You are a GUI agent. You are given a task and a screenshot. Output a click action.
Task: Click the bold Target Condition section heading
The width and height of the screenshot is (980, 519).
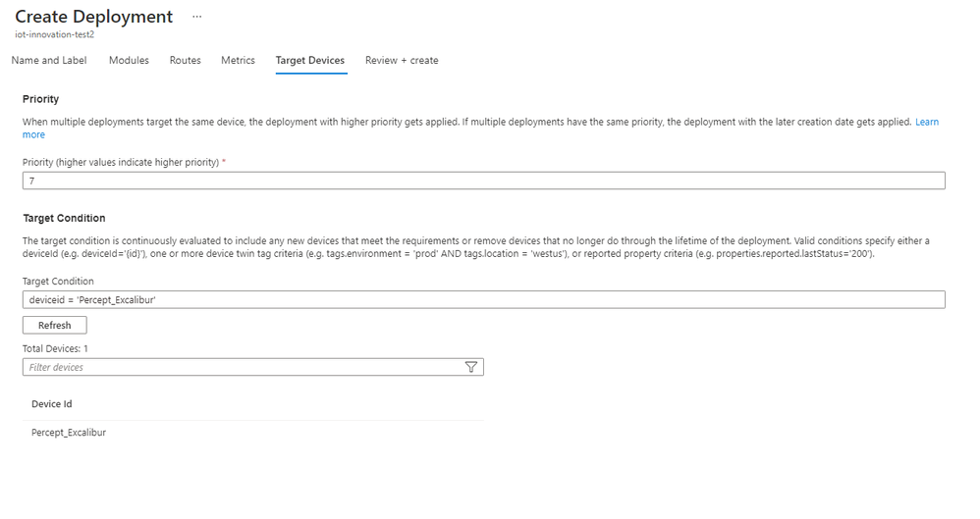[64, 218]
